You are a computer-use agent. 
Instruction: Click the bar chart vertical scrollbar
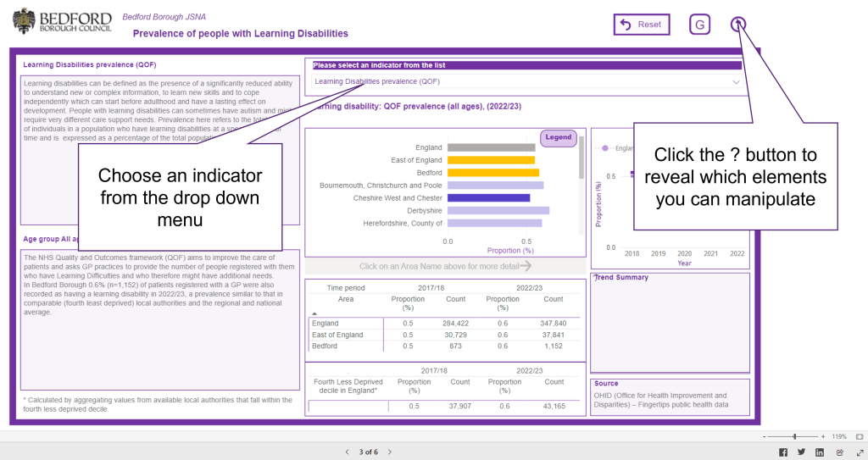581,158
